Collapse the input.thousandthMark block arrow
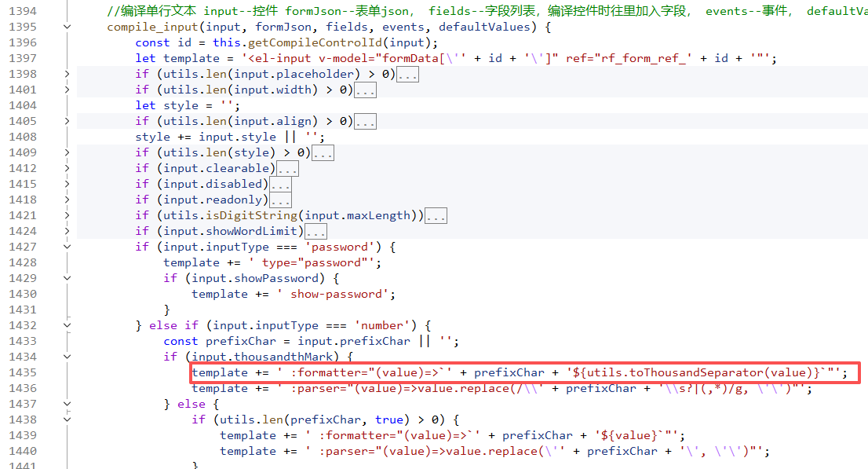This screenshot has width=868, height=469. coord(67,357)
